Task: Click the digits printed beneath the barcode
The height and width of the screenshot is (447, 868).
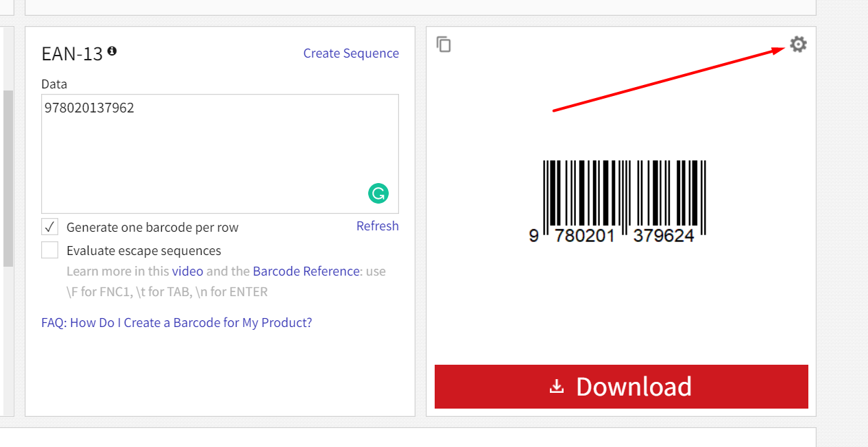Action: tap(612, 236)
